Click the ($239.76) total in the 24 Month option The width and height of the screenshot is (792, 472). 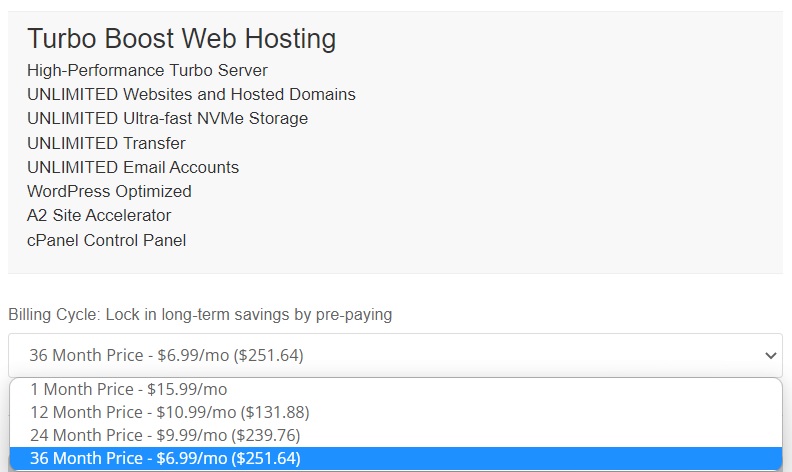coord(266,435)
